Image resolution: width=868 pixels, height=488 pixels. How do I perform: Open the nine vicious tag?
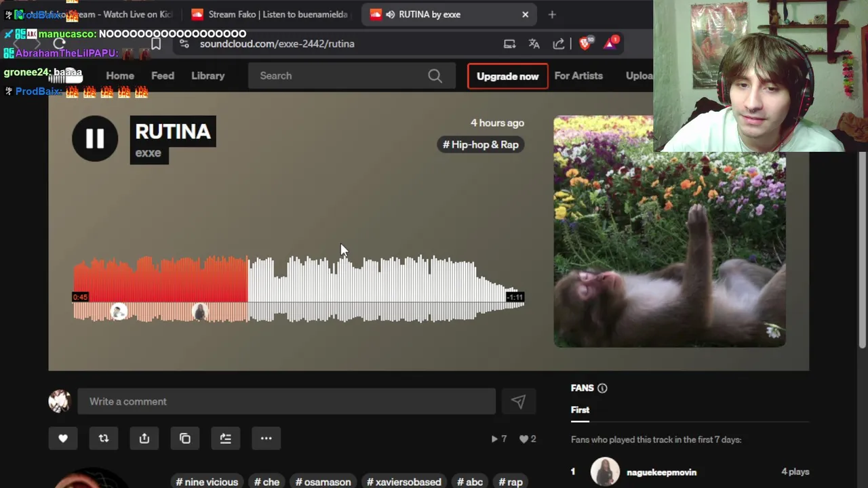pos(207,482)
